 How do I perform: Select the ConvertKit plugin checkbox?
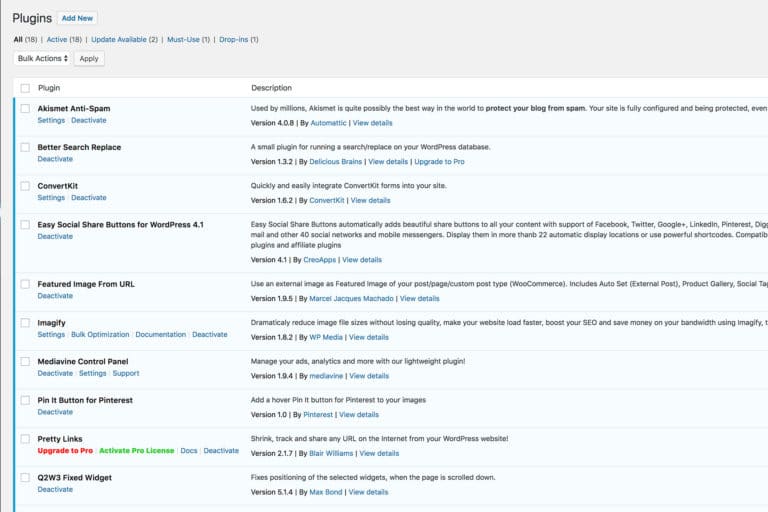tap(25, 186)
